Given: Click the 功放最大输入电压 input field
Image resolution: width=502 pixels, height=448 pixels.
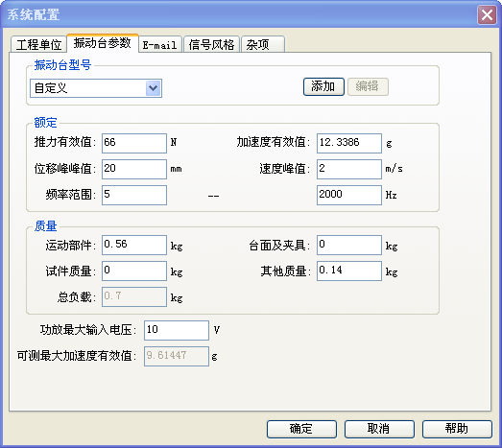Looking at the screenshot, I should (177, 330).
